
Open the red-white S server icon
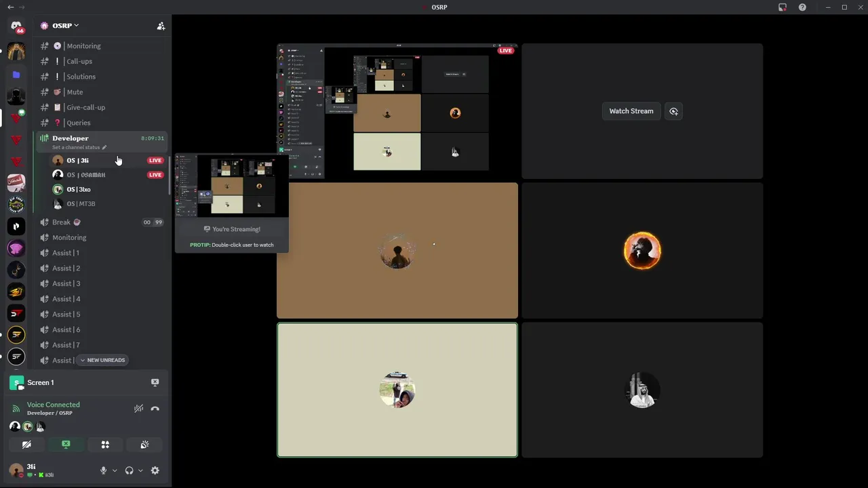(x=16, y=313)
